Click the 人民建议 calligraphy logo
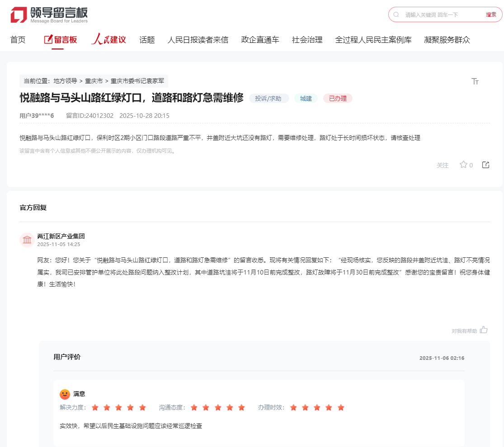Image resolution: width=504 pixels, height=447 pixels. [x=108, y=39]
